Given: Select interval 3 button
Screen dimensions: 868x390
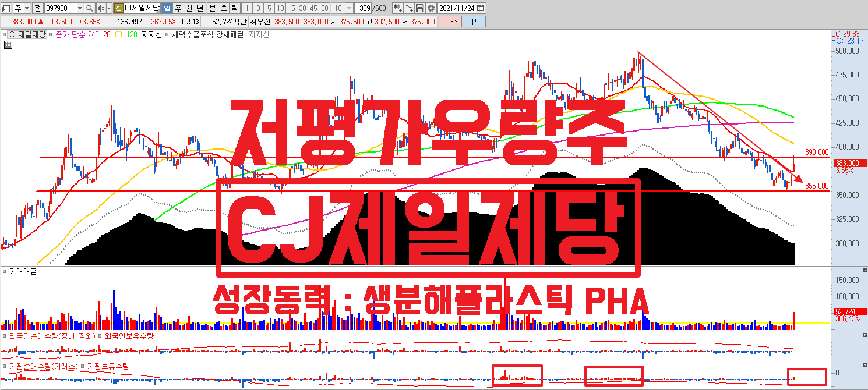Looking at the screenshot, I should click(257, 8).
